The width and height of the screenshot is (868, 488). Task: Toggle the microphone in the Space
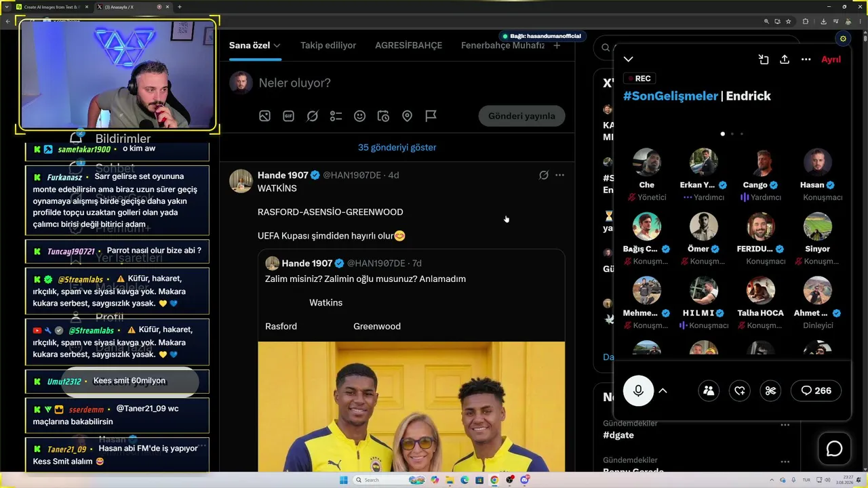point(638,390)
